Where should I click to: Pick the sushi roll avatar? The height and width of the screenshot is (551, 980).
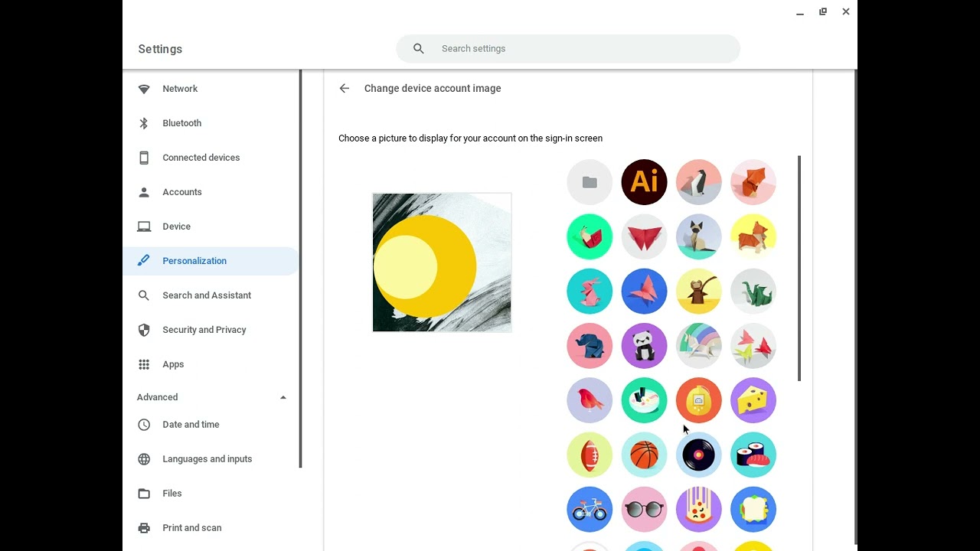pos(753,455)
